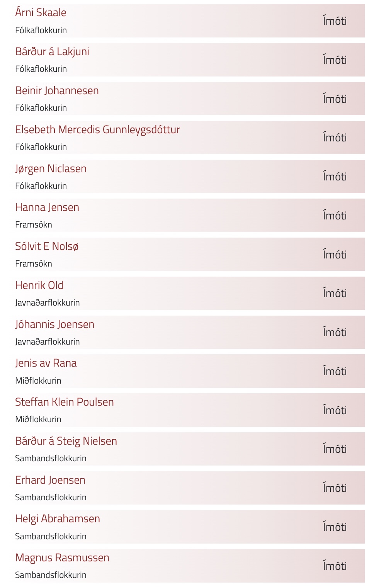374x588 pixels.
Task: Open Bárður á Steig Nielsen's page
Action: pyautogui.click(x=66, y=441)
